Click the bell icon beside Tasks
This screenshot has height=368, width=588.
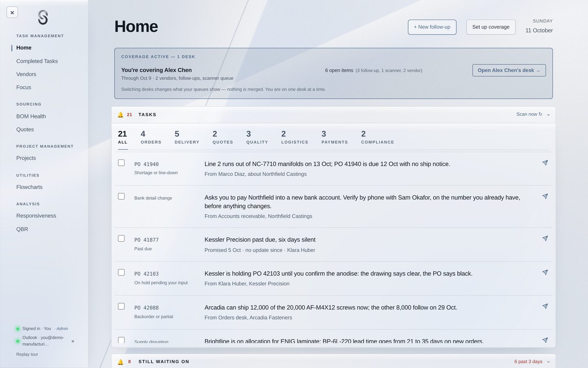[x=120, y=115]
